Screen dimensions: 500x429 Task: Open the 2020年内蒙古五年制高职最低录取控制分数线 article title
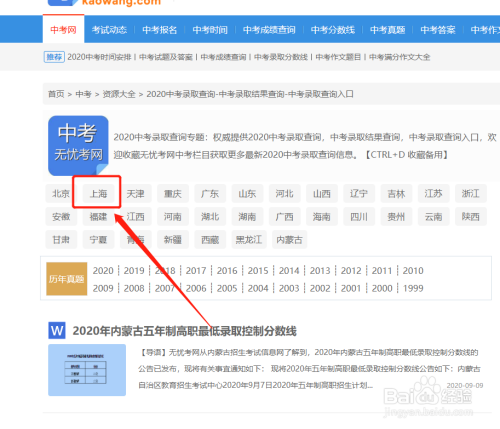184,331
